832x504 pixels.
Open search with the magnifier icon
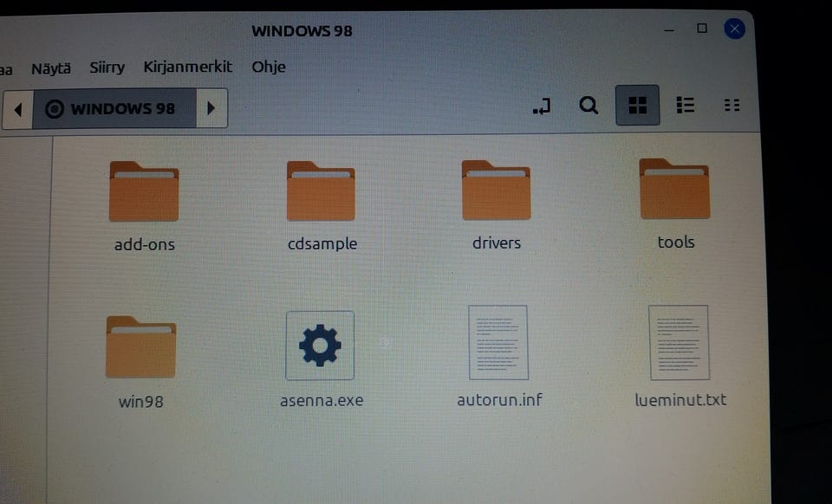point(588,106)
